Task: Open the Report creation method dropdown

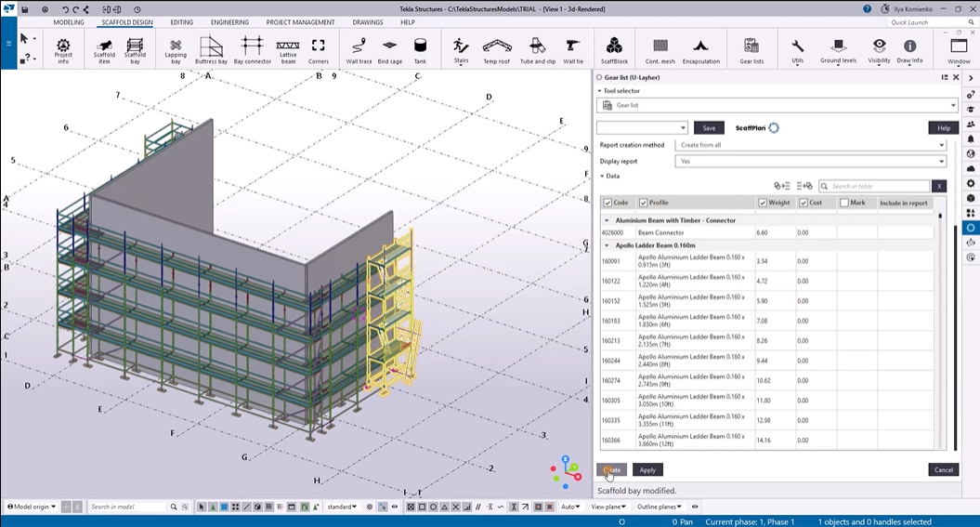Action: pos(811,145)
